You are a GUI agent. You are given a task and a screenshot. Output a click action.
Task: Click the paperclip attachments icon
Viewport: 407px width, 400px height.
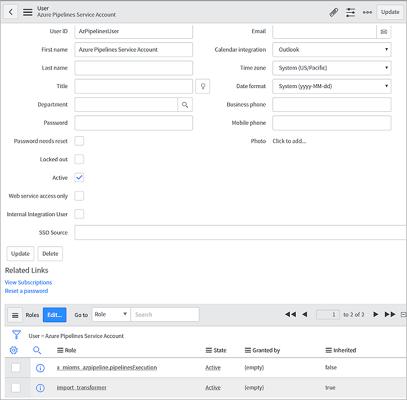334,12
